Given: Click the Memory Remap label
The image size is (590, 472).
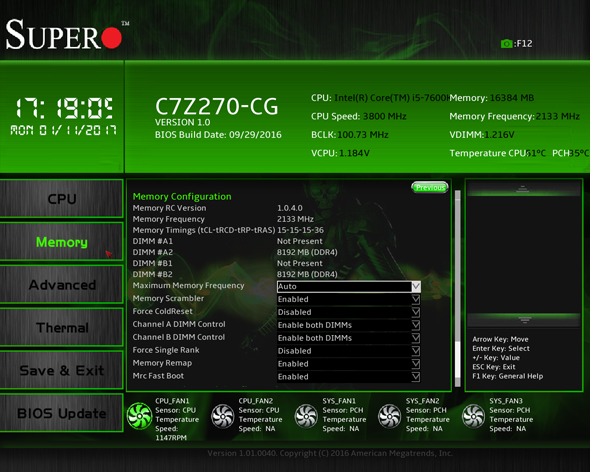Looking at the screenshot, I should pyautogui.click(x=162, y=363).
